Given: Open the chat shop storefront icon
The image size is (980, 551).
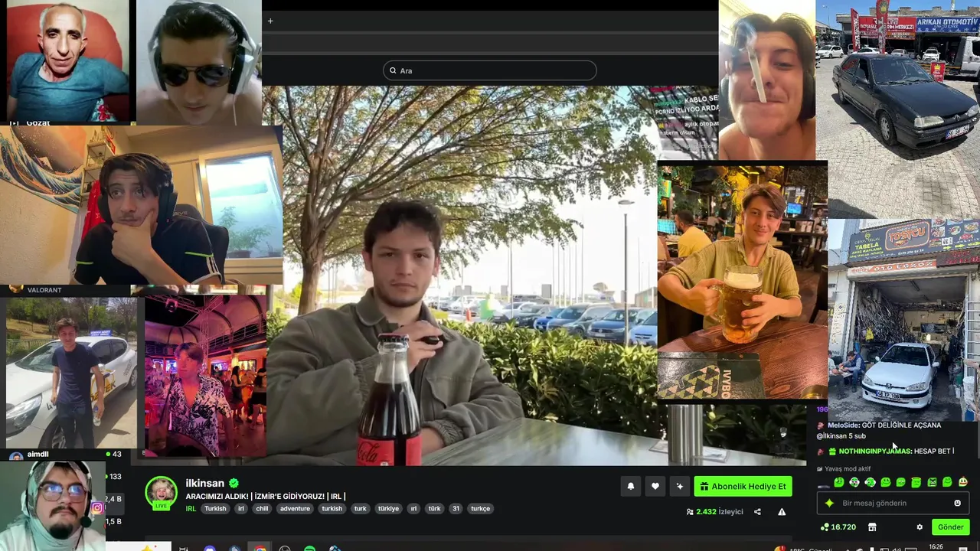Looking at the screenshot, I should [x=872, y=527].
